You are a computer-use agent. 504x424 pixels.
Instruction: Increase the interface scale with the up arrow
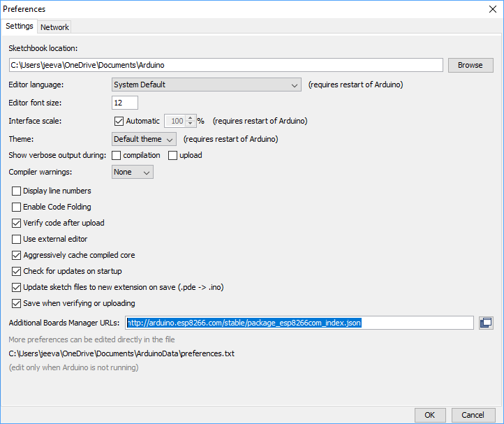(191, 118)
